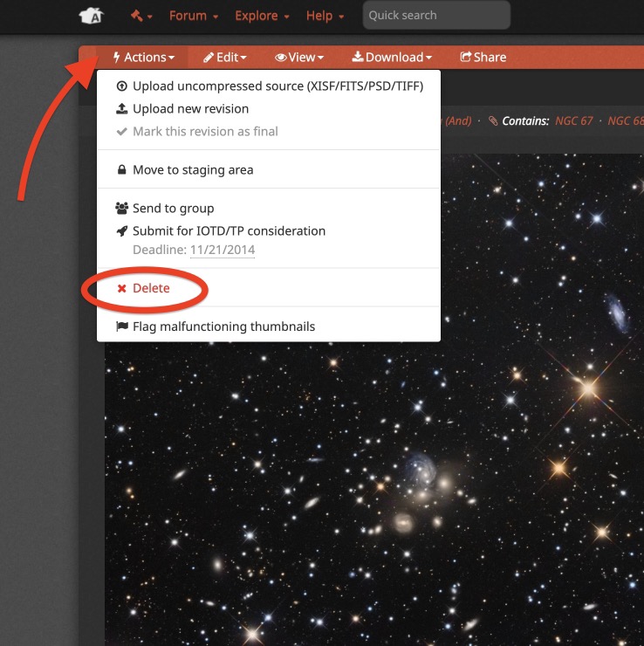Click the AstroBin home logo

[92, 16]
